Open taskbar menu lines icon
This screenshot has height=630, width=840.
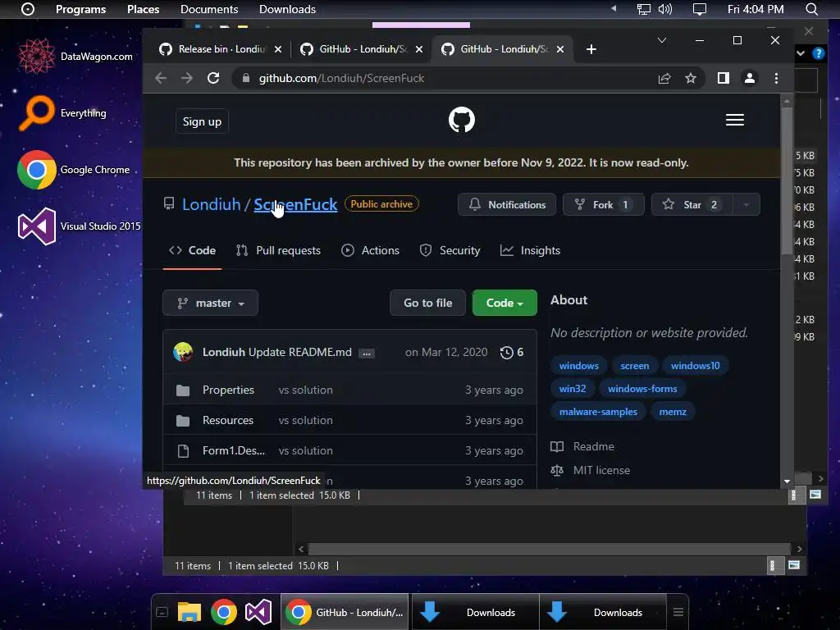click(x=678, y=612)
